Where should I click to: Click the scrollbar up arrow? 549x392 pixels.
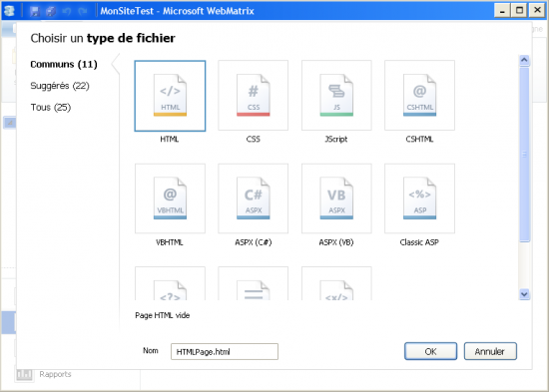pyautogui.click(x=524, y=60)
